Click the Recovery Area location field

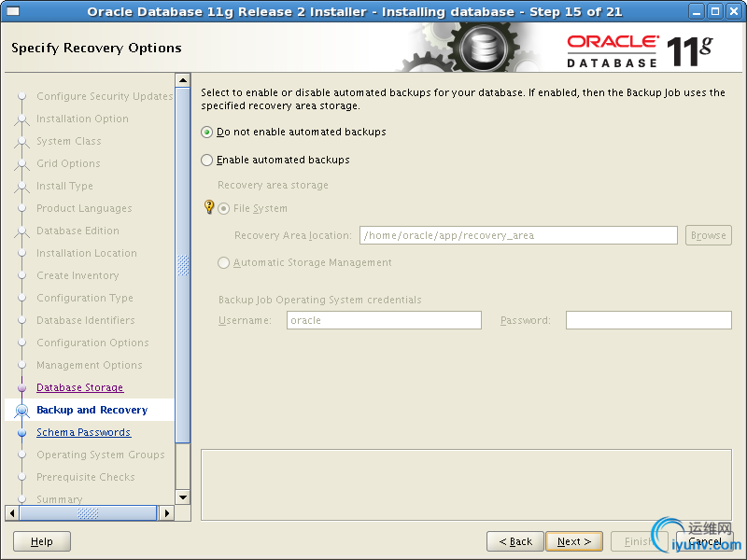pos(518,235)
